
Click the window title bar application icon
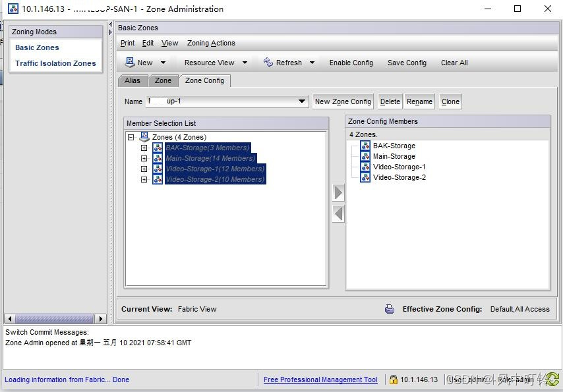click(13, 9)
